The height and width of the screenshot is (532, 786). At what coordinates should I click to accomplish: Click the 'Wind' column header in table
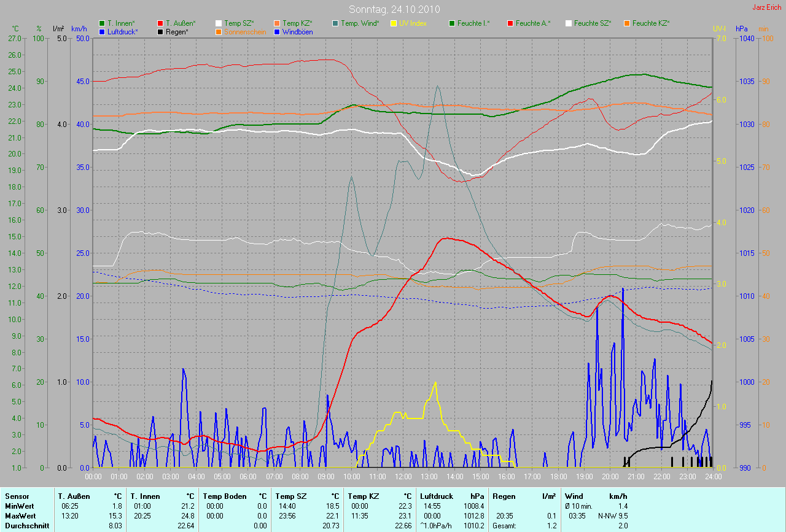point(574,496)
